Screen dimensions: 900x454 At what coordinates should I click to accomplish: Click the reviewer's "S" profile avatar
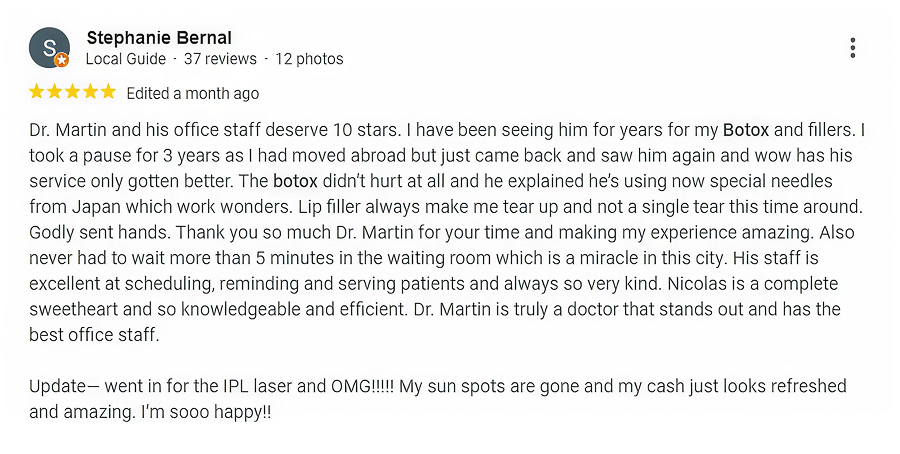47,47
